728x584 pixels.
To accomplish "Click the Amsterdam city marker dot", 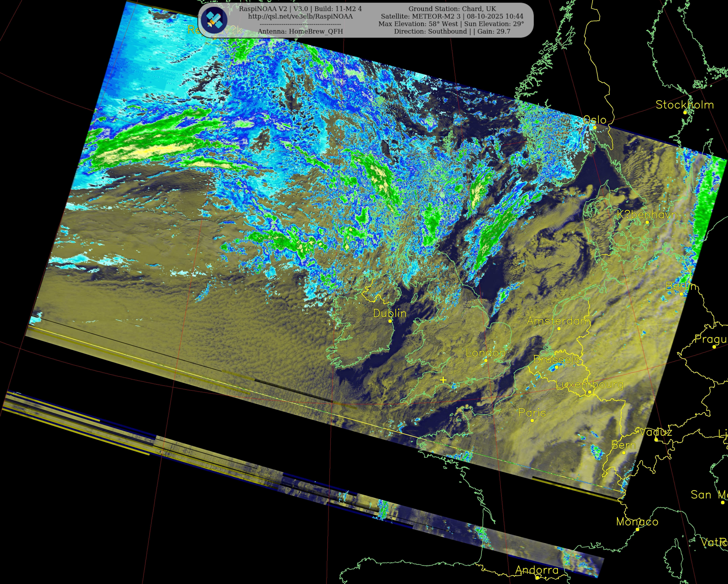I will tap(559, 328).
